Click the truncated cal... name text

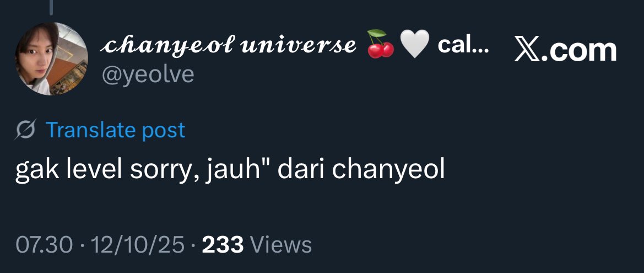463,45
